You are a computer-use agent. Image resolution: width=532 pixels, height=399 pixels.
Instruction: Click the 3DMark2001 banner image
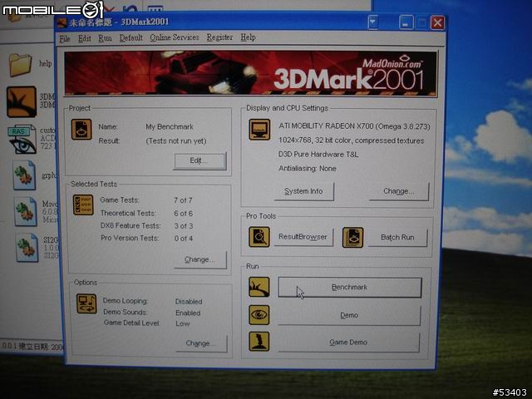coord(250,73)
